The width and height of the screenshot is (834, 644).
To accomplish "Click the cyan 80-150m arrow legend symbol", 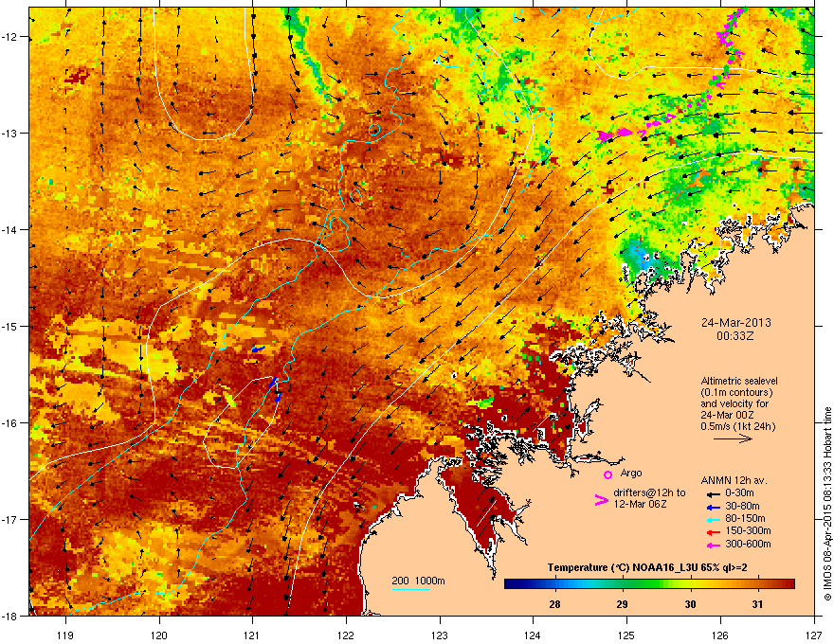I will tap(713, 519).
